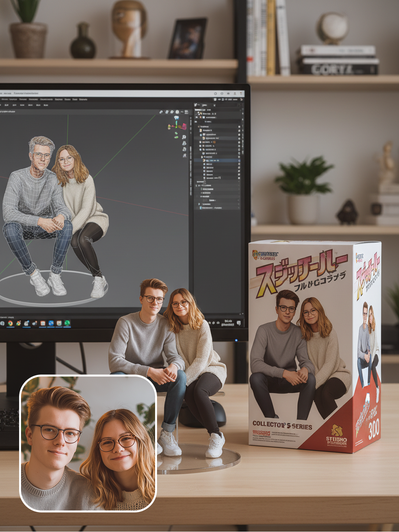The width and height of the screenshot is (399, 532).
Task: Click the green circular app icon in taskbar
Action: point(67,323)
